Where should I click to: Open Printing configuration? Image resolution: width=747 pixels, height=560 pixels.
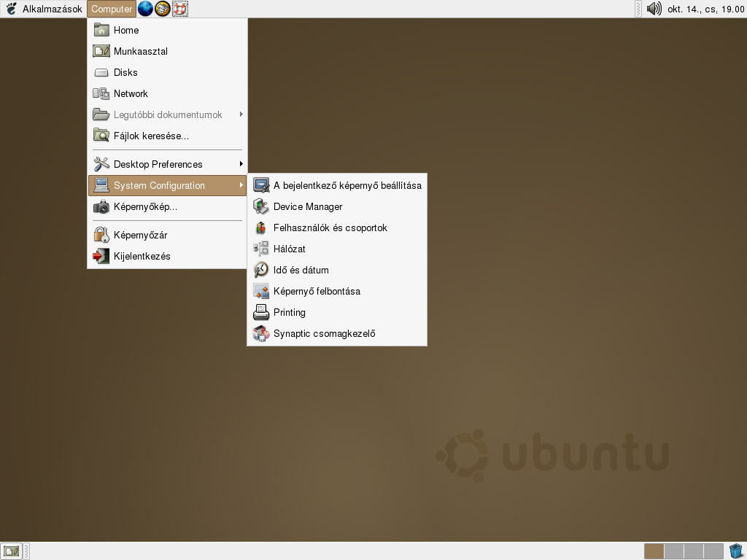click(337, 312)
